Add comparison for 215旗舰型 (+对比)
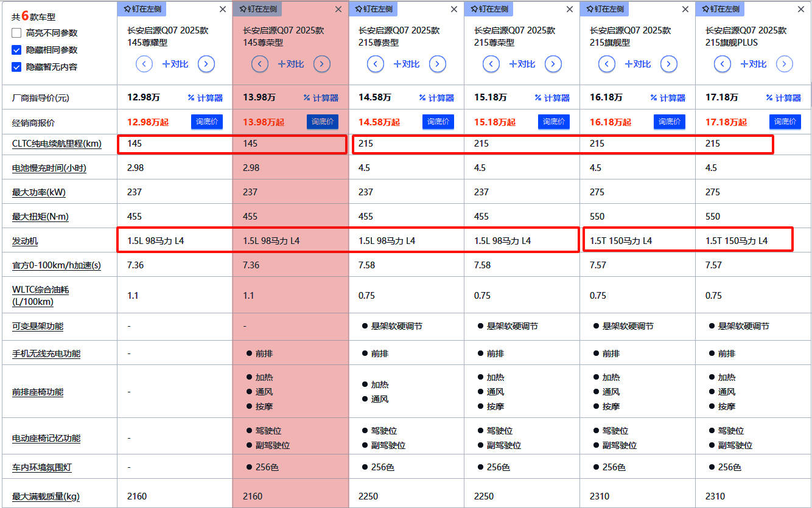Screen dimensions: 812x508 click(x=638, y=64)
